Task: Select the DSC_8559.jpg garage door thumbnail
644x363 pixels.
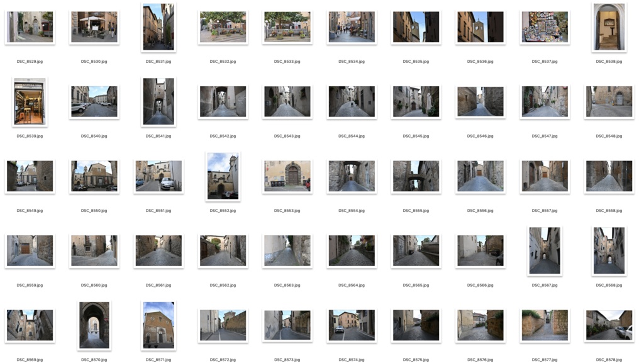Action: [30, 250]
